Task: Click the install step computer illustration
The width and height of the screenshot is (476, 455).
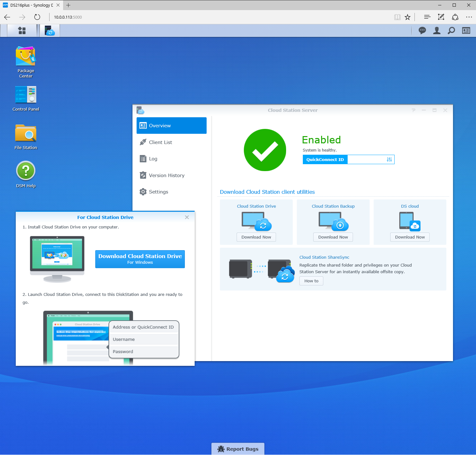Action: 57,259
